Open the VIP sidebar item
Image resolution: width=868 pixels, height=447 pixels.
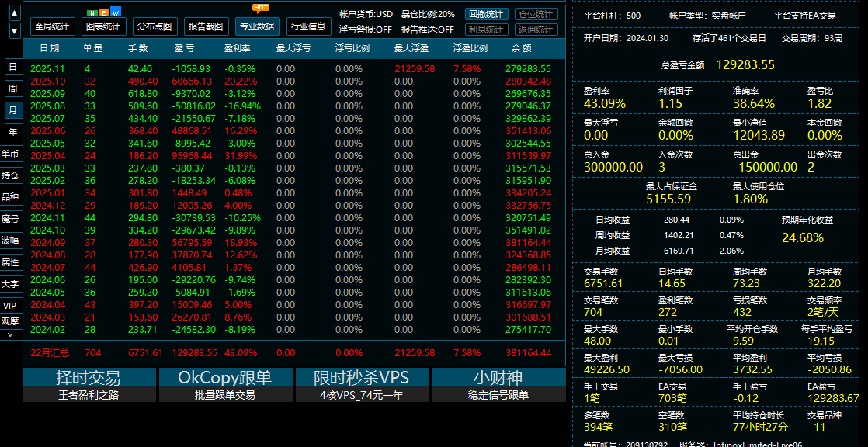click(10, 306)
